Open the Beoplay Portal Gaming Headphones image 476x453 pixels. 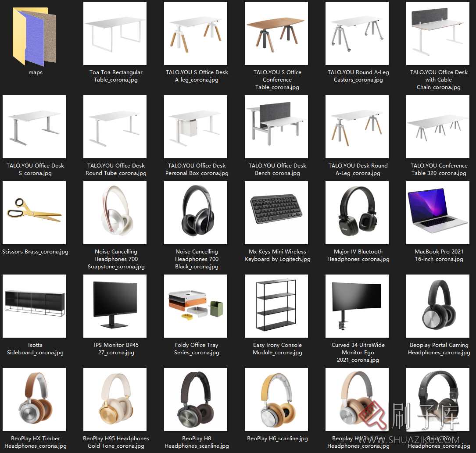click(438, 306)
